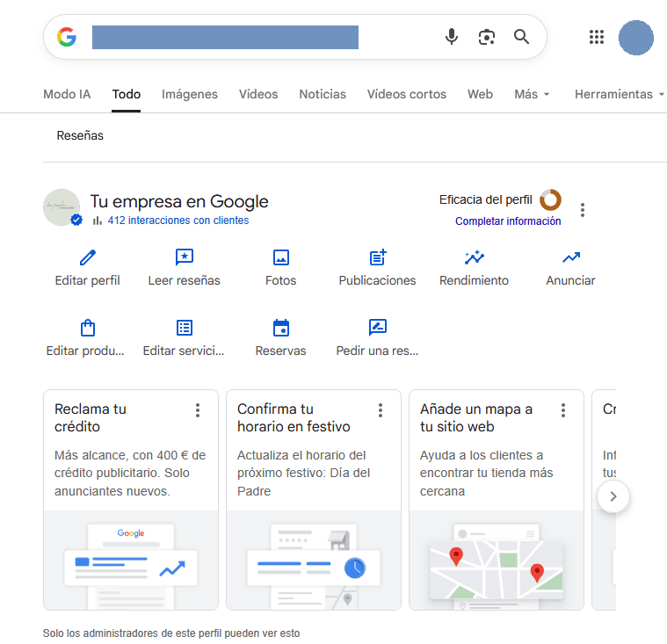Click the Reclama tu crédito illustration

tap(131, 561)
